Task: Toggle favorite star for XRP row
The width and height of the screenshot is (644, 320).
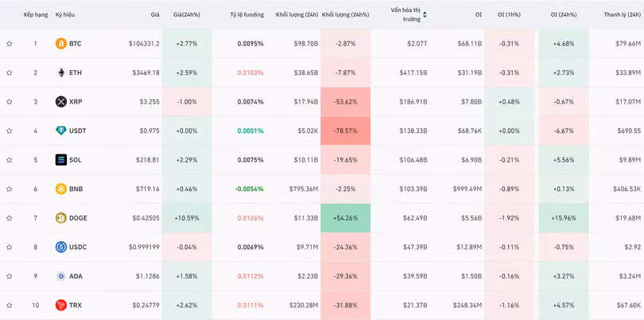Action: tap(10, 102)
